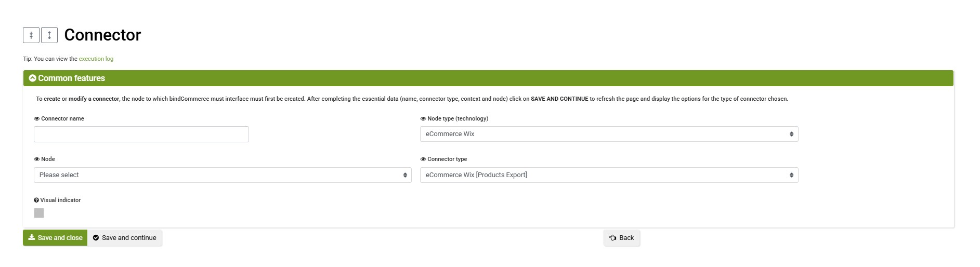Open the Node type (technology) dropdown
980x267 pixels.
click(x=609, y=134)
